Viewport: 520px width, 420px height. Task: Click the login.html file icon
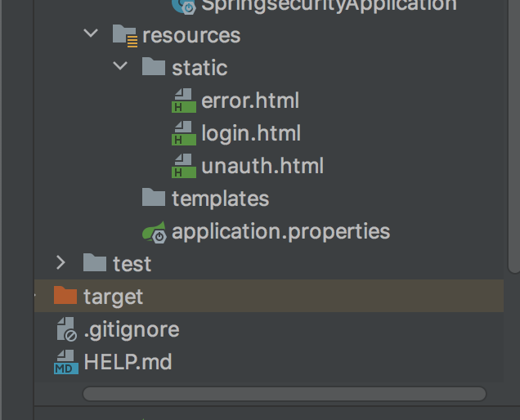183,133
